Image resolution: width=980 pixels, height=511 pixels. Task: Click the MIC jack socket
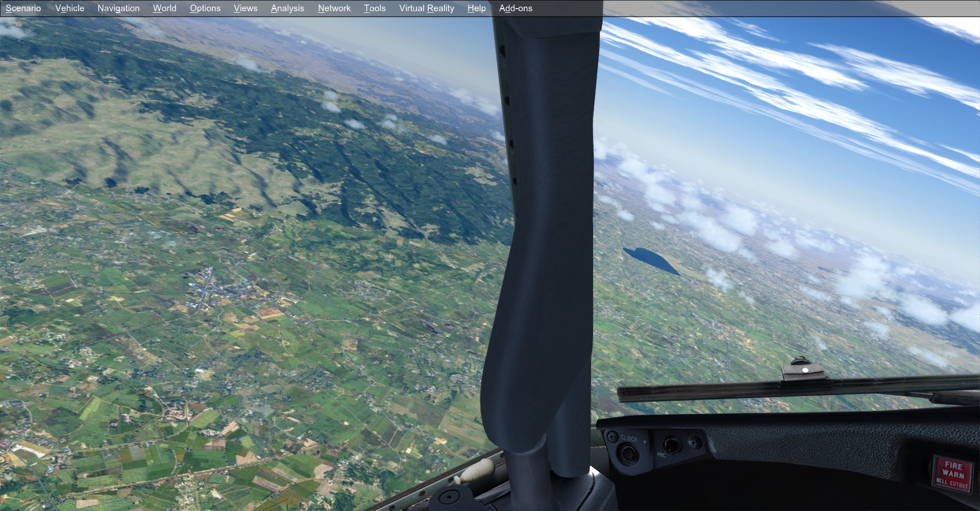673,446
